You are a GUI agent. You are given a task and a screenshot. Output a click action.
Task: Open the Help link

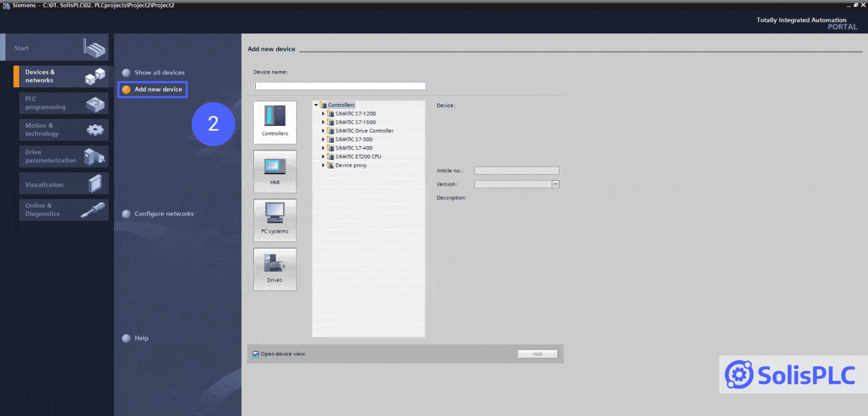[141, 338]
